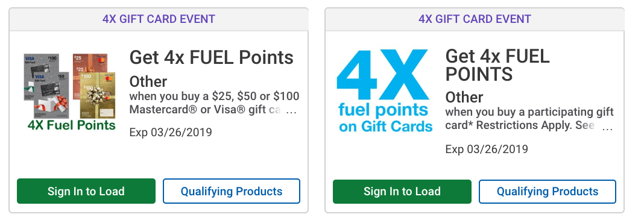This screenshot has width=644, height=223.
Task: Open the 'Get 4x FUEL POINTS' title in right card
Action: point(497,65)
